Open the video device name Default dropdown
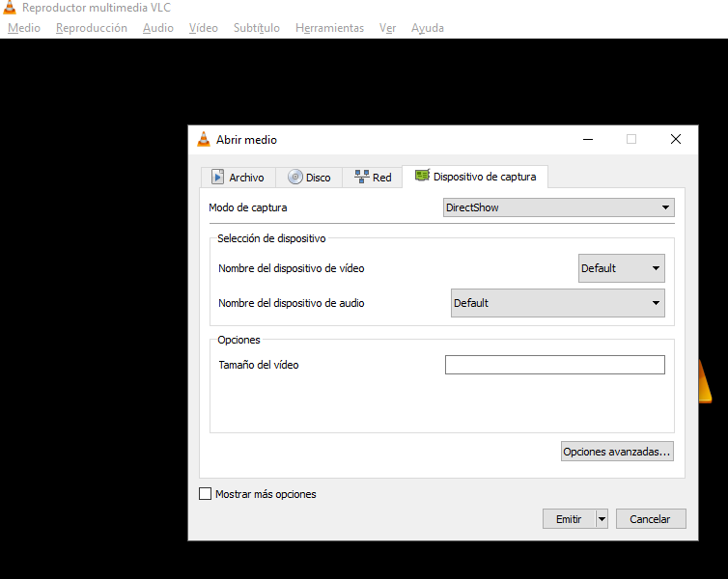Viewport: 728px width, 579px height. pyautogui.click(x=621, y=268)
